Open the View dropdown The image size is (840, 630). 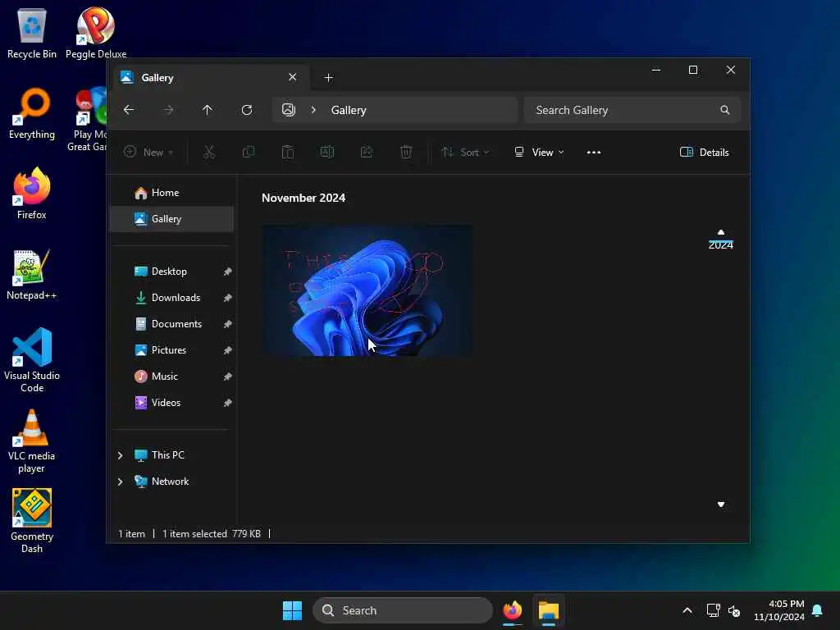tap(539, 152)
